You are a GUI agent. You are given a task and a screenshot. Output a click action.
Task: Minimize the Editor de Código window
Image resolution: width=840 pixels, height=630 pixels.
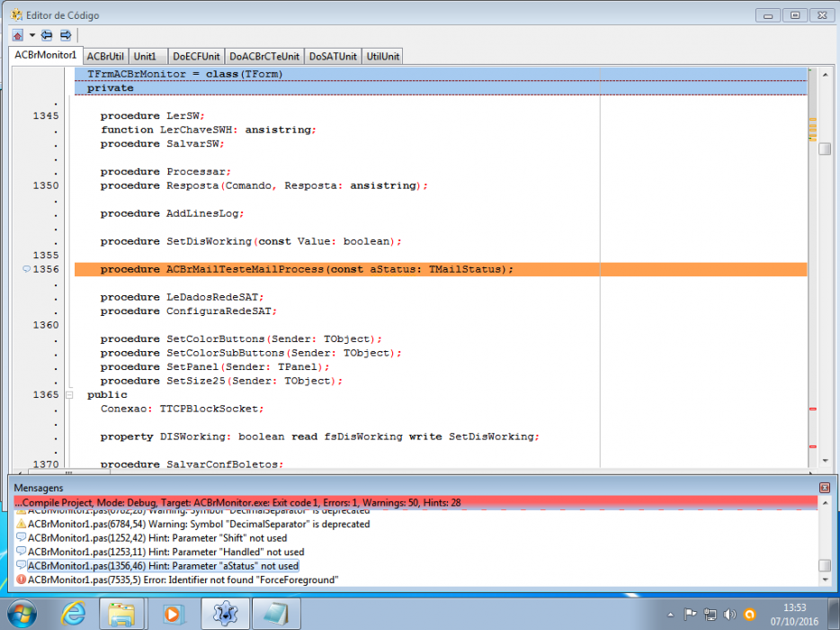768,15
